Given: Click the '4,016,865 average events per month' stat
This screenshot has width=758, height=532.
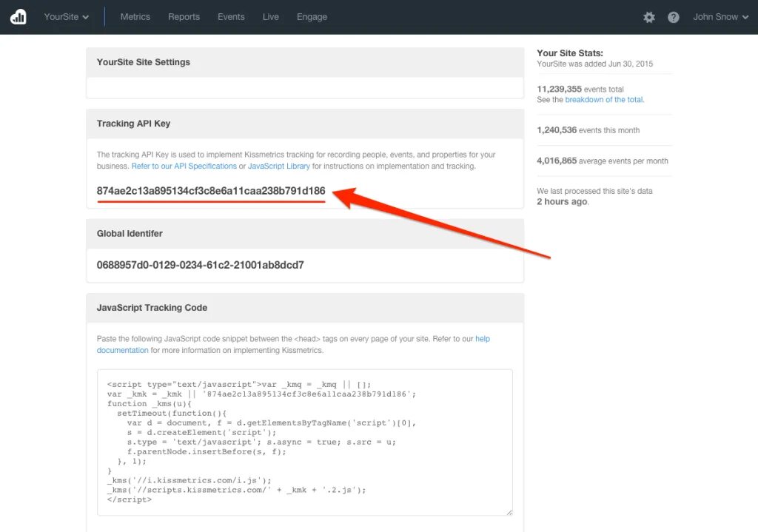Looking at the screenshot, I should pos(603,161).
